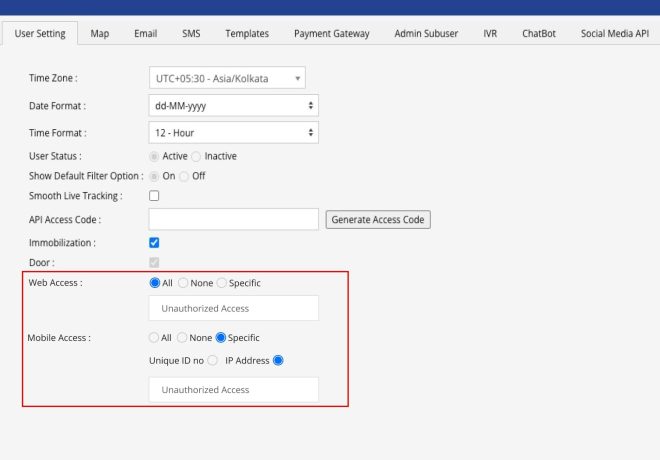Image resolution: width=660 pixels, height=460 pixels.
Task: Switch to the Map tab
Action: point(100,33)
